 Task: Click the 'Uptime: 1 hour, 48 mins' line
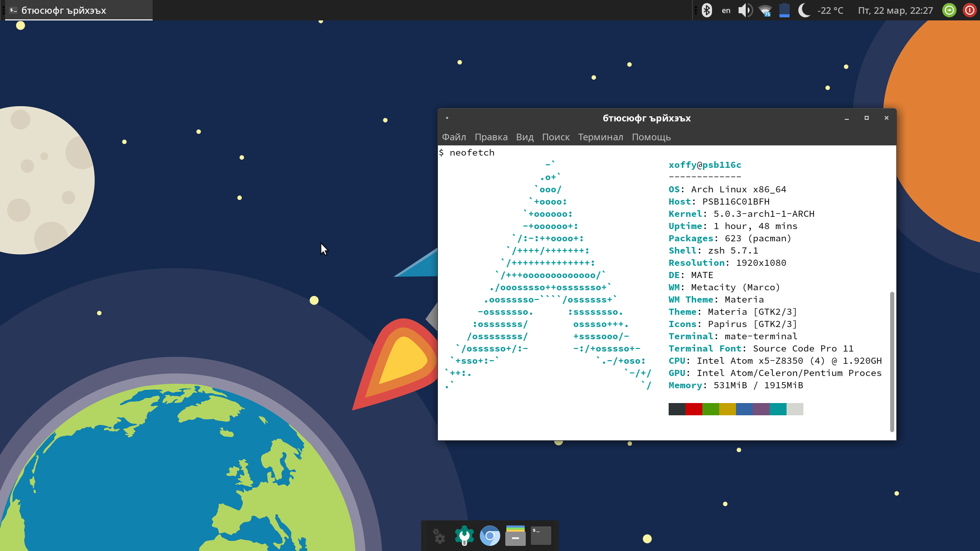(x=733, y=226)
